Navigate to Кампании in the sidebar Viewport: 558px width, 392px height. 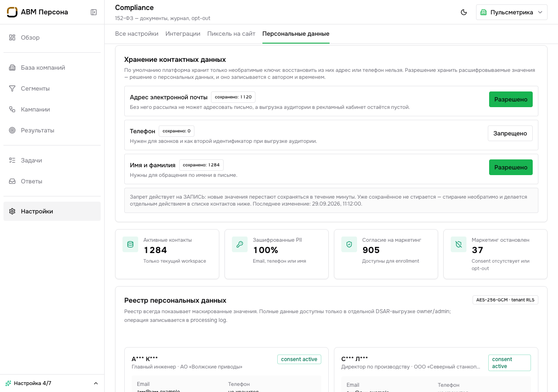click(52, 109)
